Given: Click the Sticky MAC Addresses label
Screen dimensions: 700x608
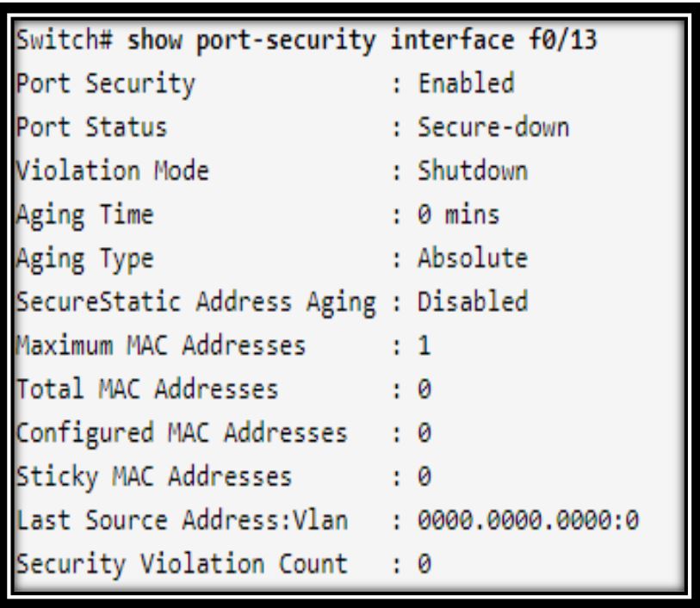Looking at the screenshot, I should [154, 478].
